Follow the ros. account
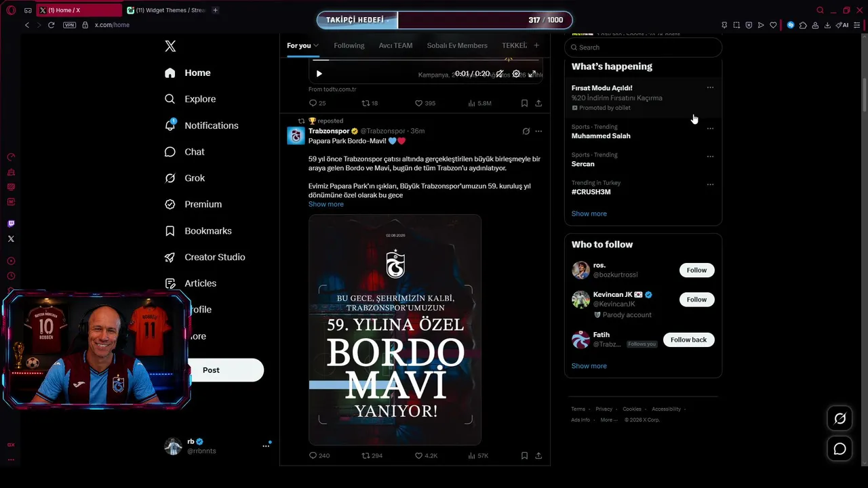 click(696, 270)
